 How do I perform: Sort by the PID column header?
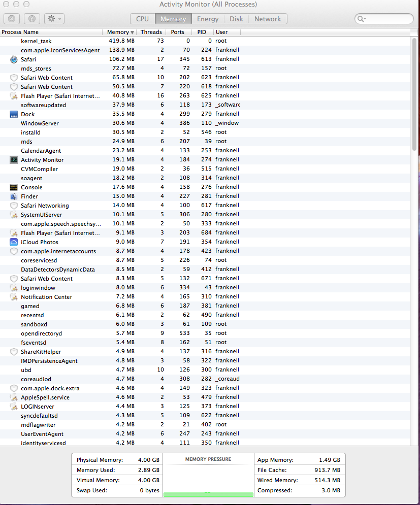coord(202,32)
